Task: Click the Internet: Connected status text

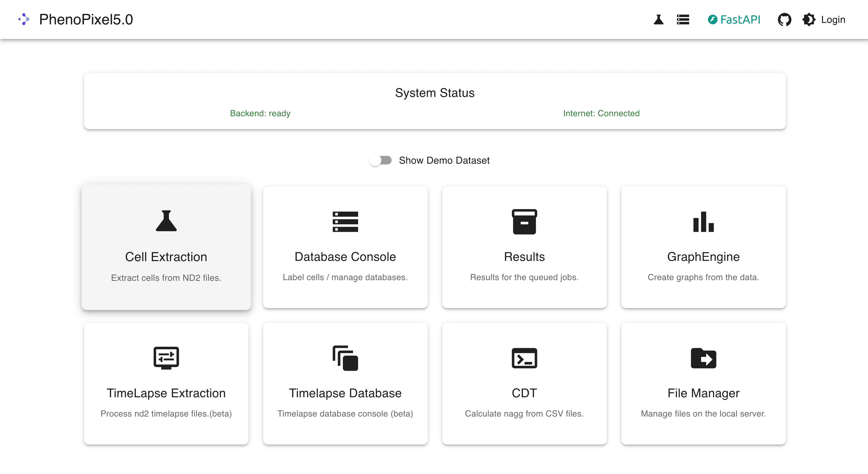Action: (601, 113)
